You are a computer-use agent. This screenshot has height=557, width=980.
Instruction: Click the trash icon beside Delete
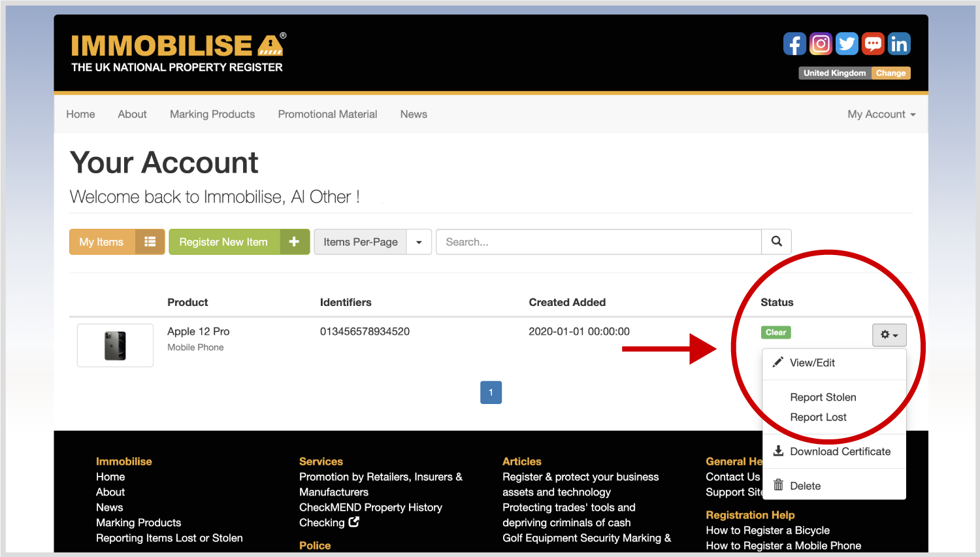tap(778, 485)
